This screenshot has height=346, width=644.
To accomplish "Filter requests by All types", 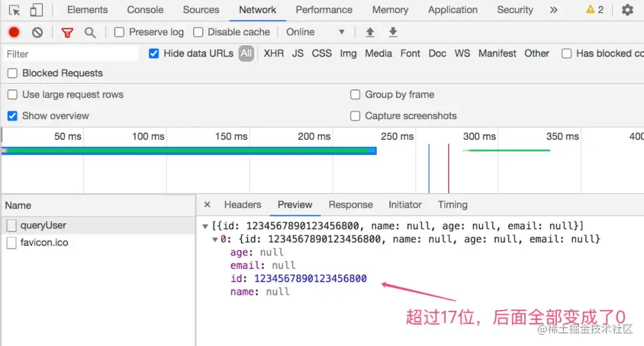I will coord(246,53).
